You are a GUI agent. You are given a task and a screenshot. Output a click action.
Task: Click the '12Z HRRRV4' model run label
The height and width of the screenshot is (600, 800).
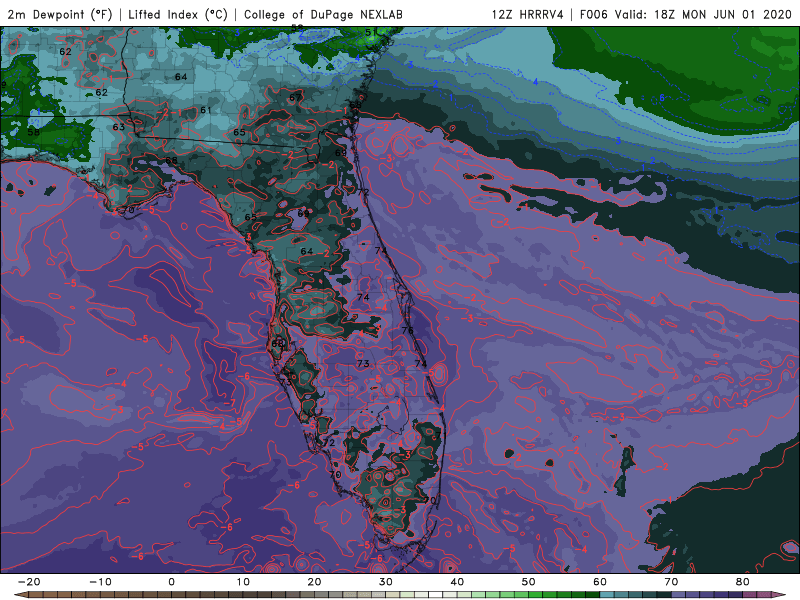[528, 14]
